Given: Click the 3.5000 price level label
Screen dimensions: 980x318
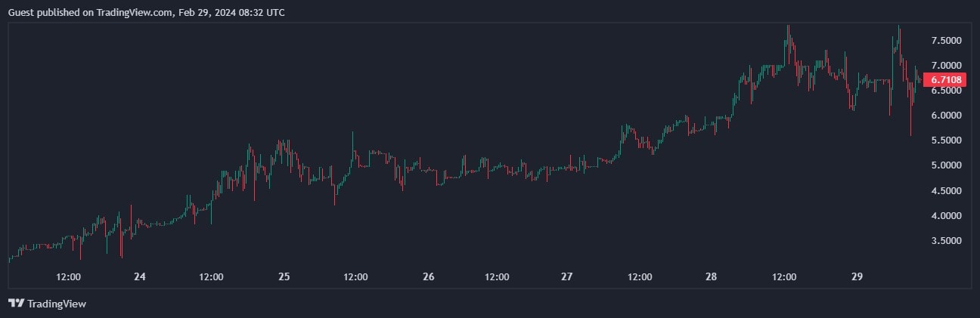Looking at the screenshot, I should tap(946, 241).
